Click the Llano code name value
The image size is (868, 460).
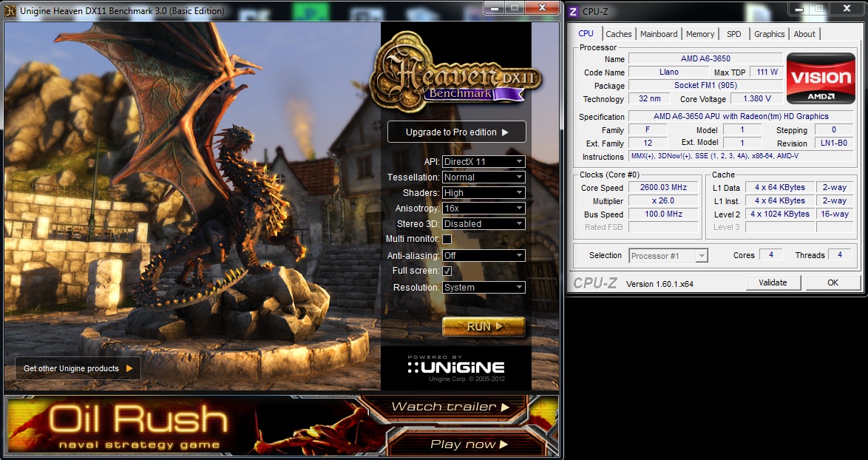coord(668,72)
